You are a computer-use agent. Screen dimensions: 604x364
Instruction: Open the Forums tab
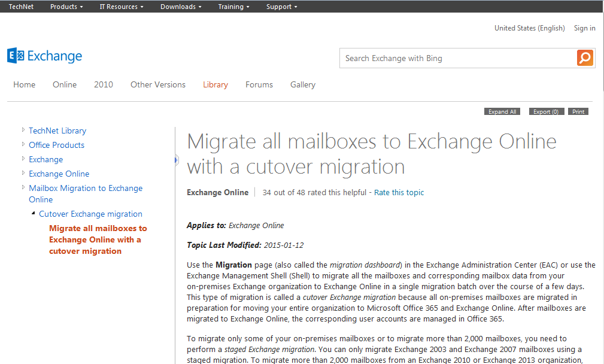click(x=259, y=85)
